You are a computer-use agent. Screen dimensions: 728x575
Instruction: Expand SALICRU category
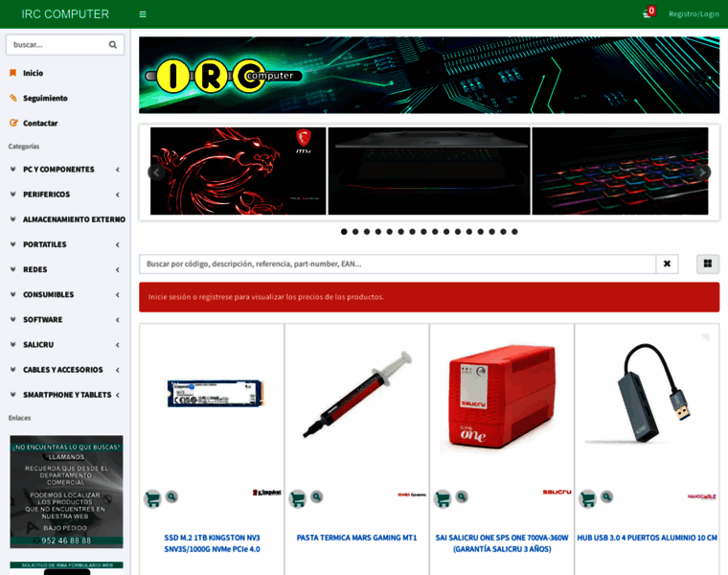(x=65, y=345)
